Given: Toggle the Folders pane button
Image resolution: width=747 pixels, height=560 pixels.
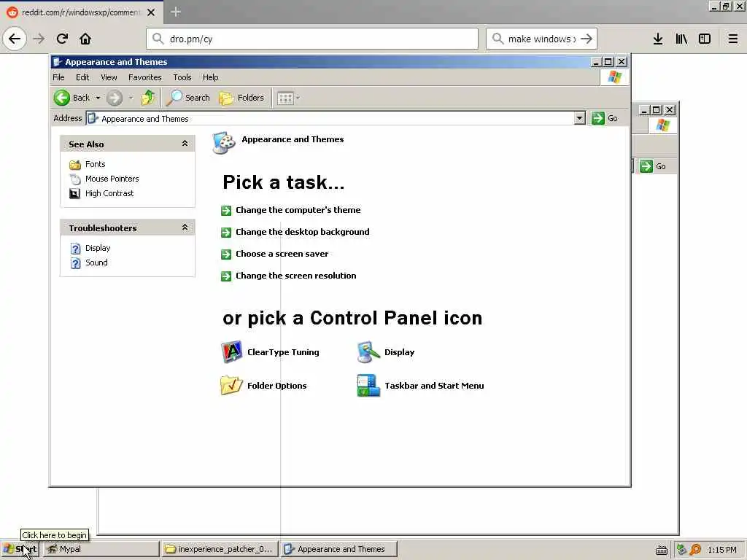Looking at the screenshot, I should coord(241,98).
